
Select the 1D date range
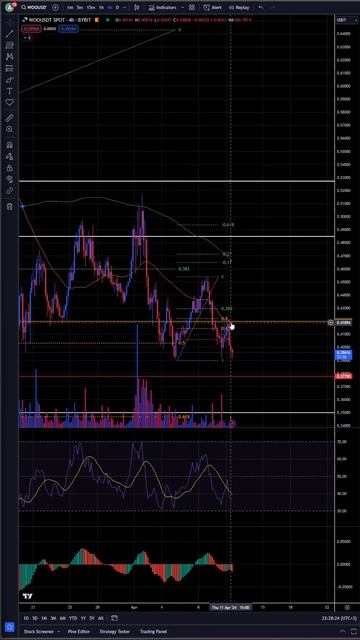(26, 618)
